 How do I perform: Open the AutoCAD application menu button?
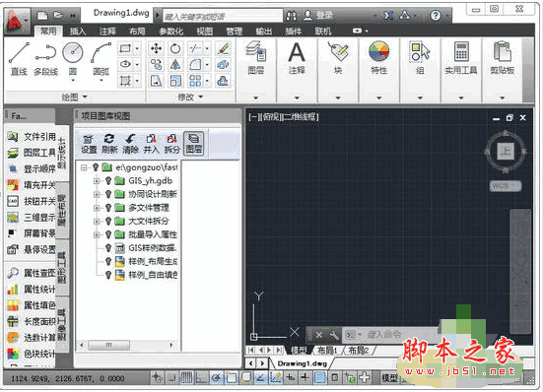coord(17,22)
